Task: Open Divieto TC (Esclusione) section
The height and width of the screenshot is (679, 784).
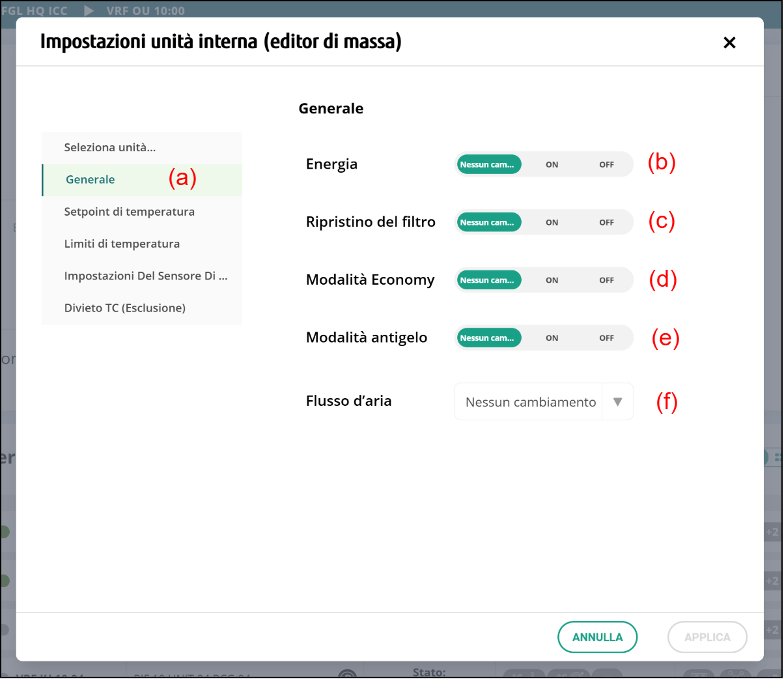Action: (124, 308)
